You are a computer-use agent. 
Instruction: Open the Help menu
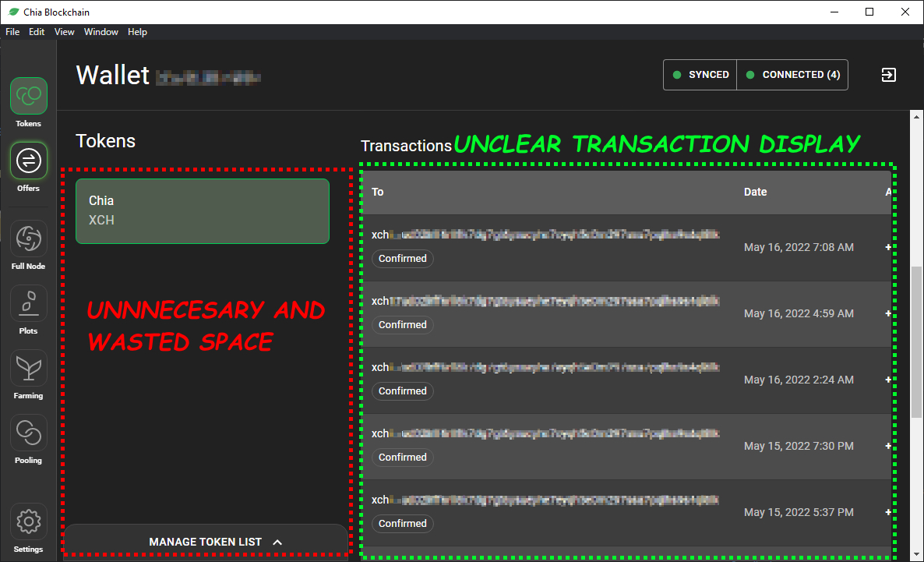click(x=137, y=32)
